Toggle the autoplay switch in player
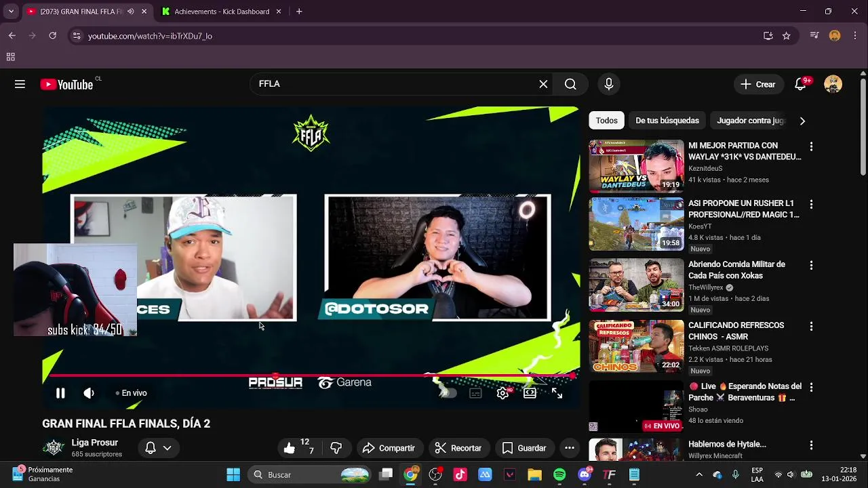The image size is (868, 488). coord(447,393)
